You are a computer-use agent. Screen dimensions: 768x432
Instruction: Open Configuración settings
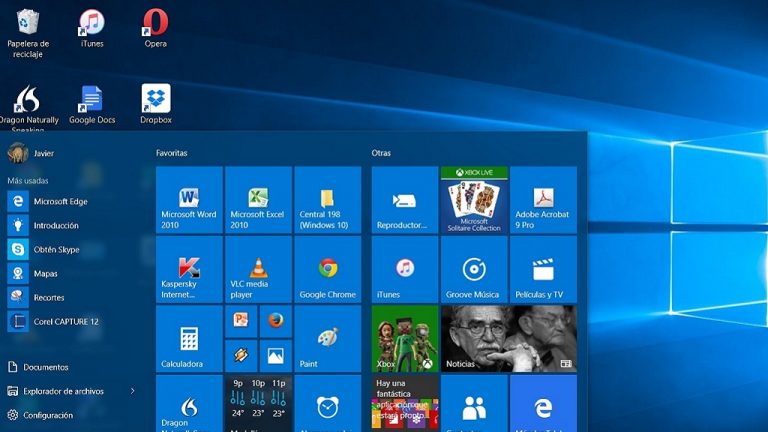tap(40, 415)
